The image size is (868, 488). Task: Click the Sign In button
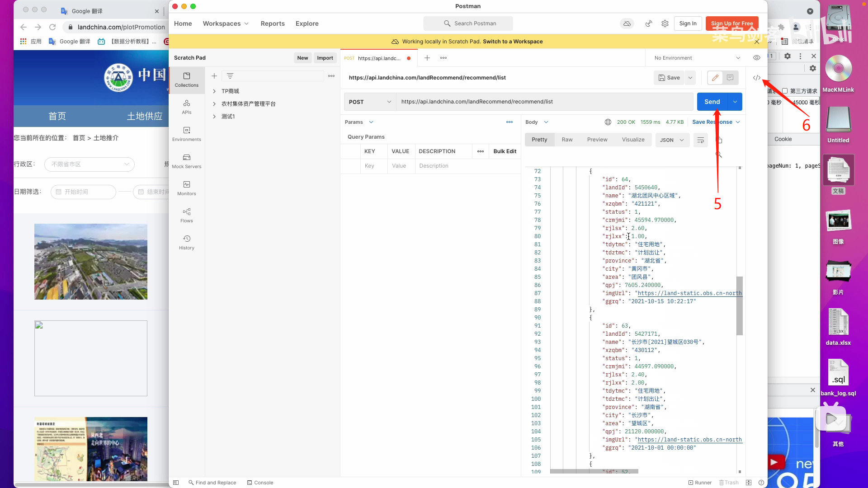[x=688, y=23]
